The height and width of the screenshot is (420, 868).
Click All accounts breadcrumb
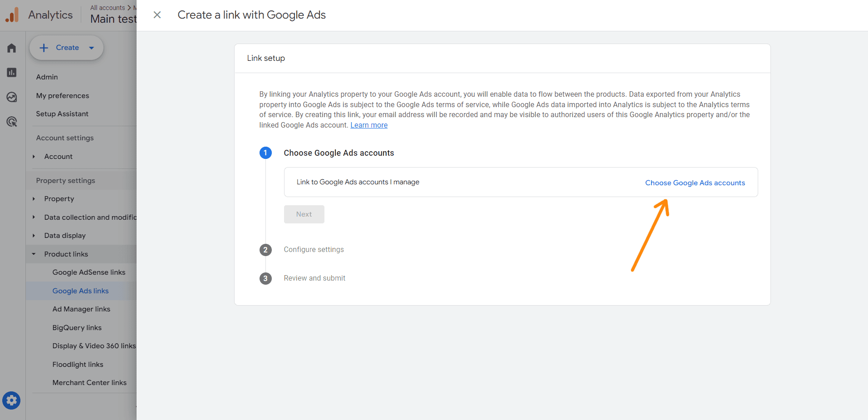tap(108, 8)
